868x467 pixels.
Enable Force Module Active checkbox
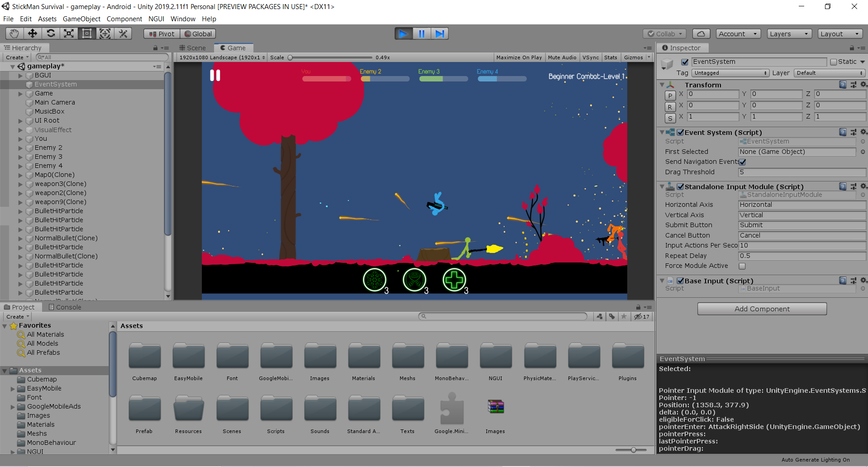[x=742, y=266]
